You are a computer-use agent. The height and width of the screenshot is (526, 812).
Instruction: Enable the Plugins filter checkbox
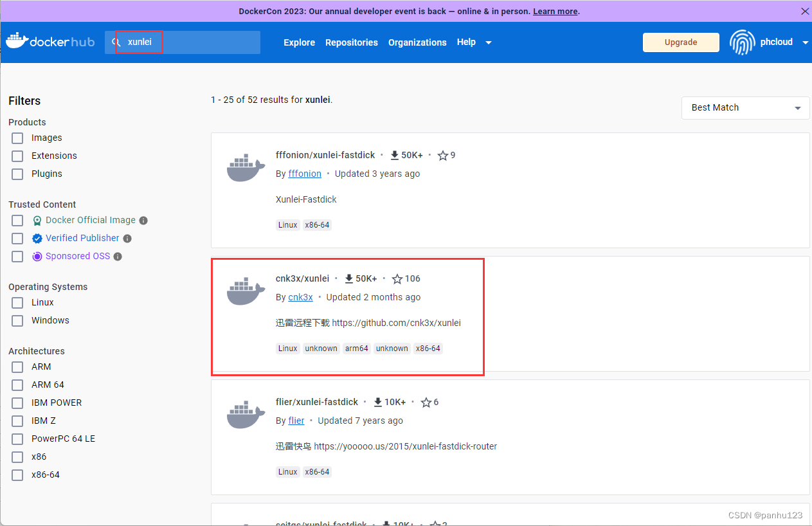(17, 174)
